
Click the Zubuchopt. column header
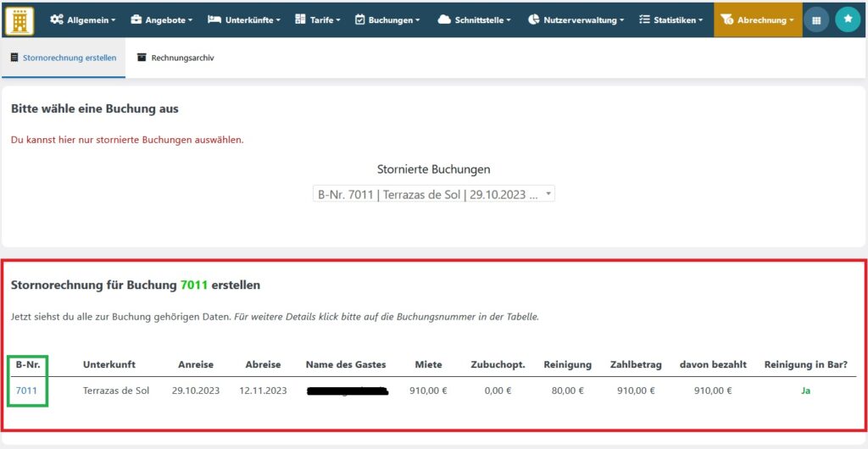[498, 364]
